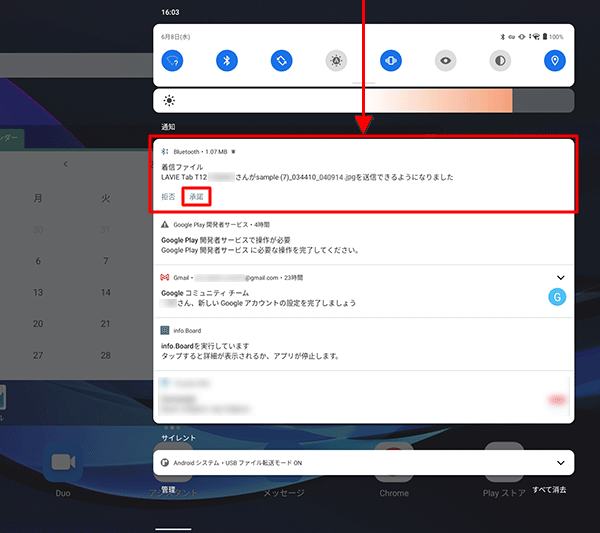Tap the サイレント section header
The height and width of the screenshot is (533, 600).
[178, 438]
